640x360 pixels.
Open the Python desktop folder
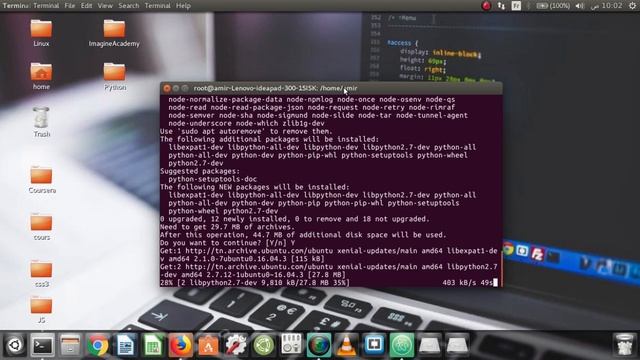[x=115, y=76]
